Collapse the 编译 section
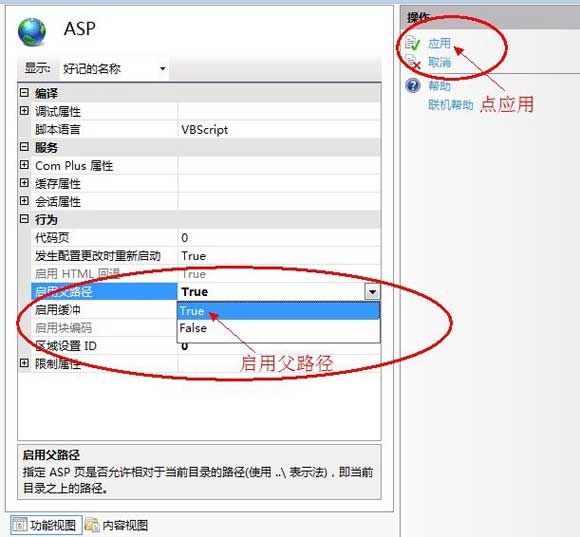The image size is (580, 537). (24, 92)
